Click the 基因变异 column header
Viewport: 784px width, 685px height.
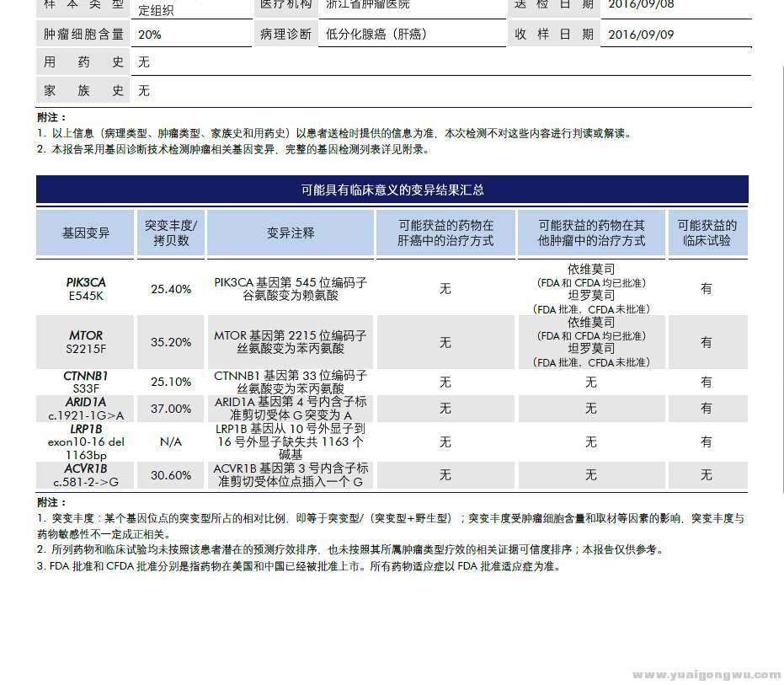[x=86, y=233]
